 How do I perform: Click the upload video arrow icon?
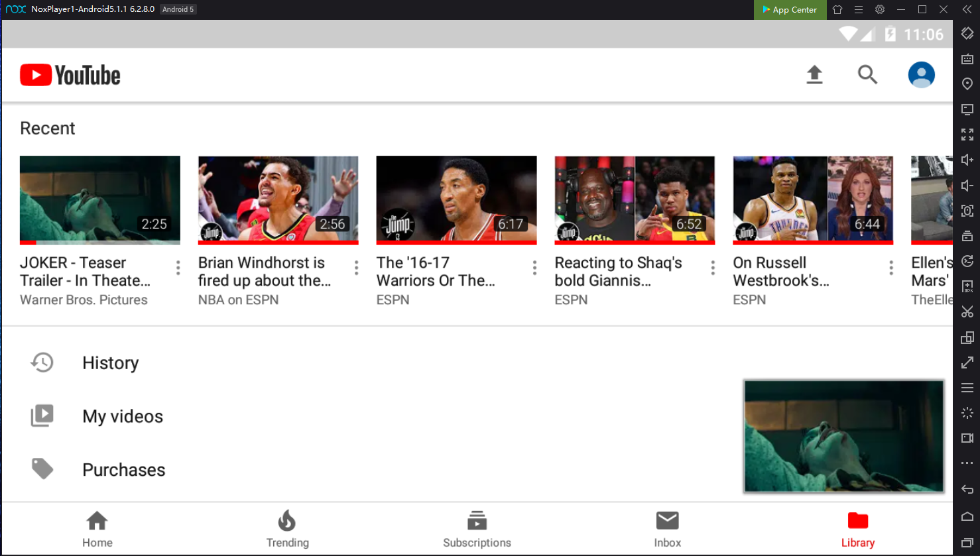[814, 75]
